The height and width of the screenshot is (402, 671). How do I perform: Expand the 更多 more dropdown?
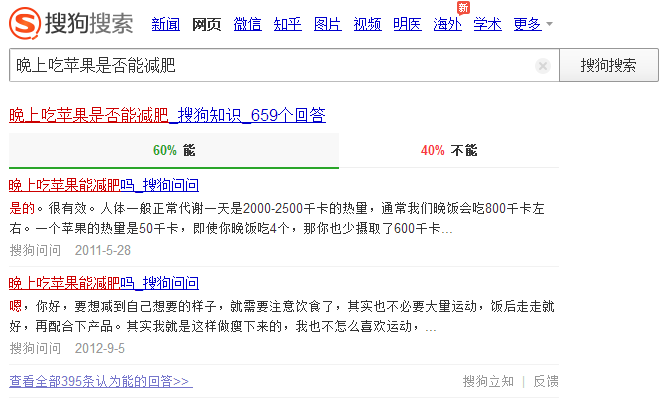pyautogui.click(x=532, y=24)
